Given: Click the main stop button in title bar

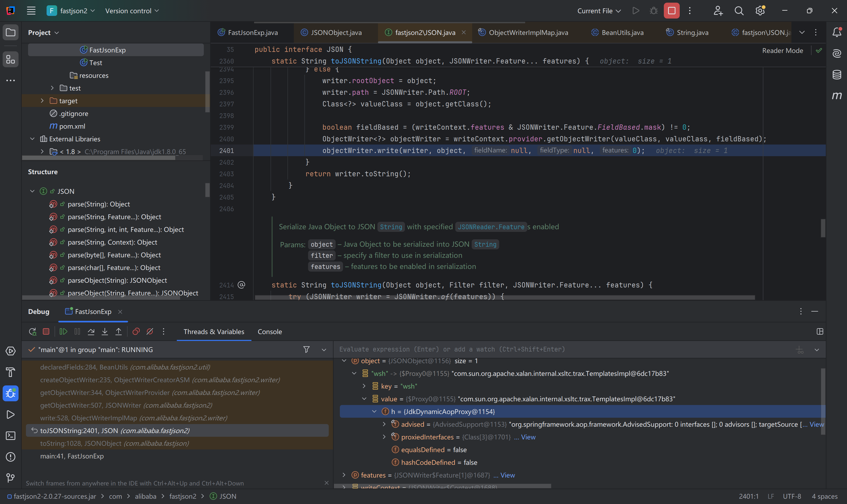Looking at the screenshot, I should point(672,11).
